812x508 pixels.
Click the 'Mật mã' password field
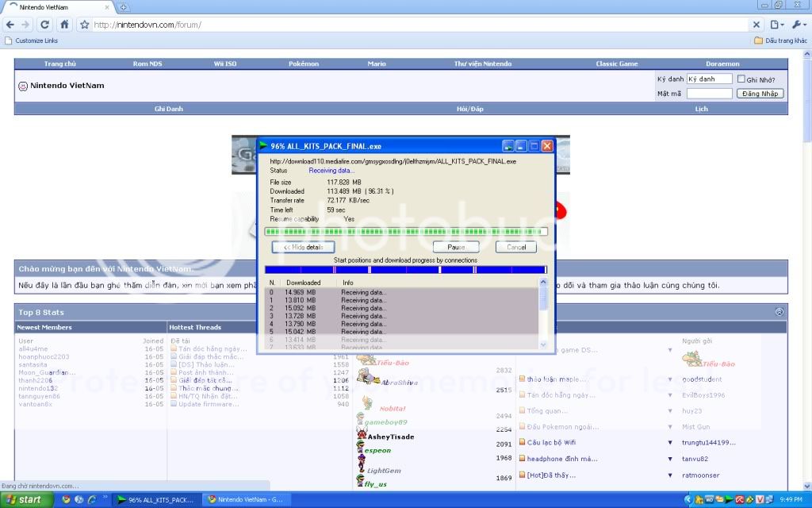710,94
